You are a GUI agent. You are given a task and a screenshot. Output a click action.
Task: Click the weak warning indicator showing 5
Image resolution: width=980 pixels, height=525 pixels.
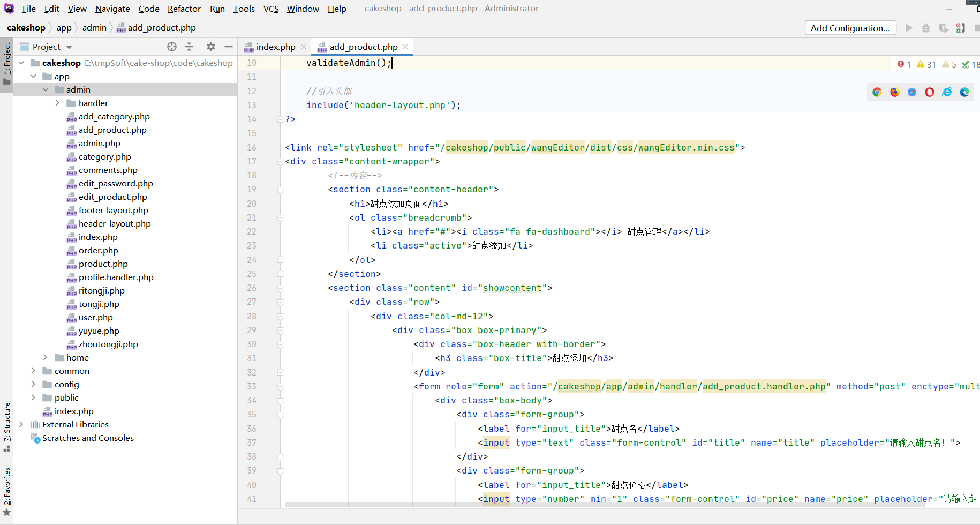[949, 64]
